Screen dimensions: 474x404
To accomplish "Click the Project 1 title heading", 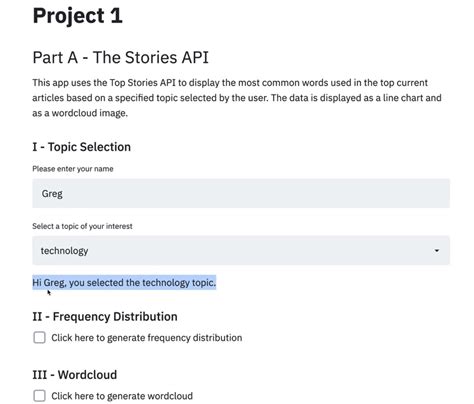I will tap(78, 16).
